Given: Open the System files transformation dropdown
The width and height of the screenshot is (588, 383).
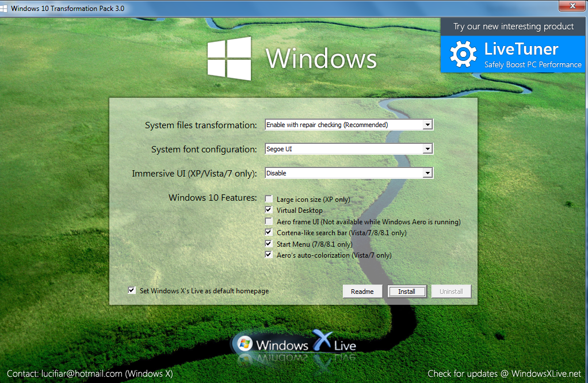Looking at the screenshot, I should coord(428,124).
